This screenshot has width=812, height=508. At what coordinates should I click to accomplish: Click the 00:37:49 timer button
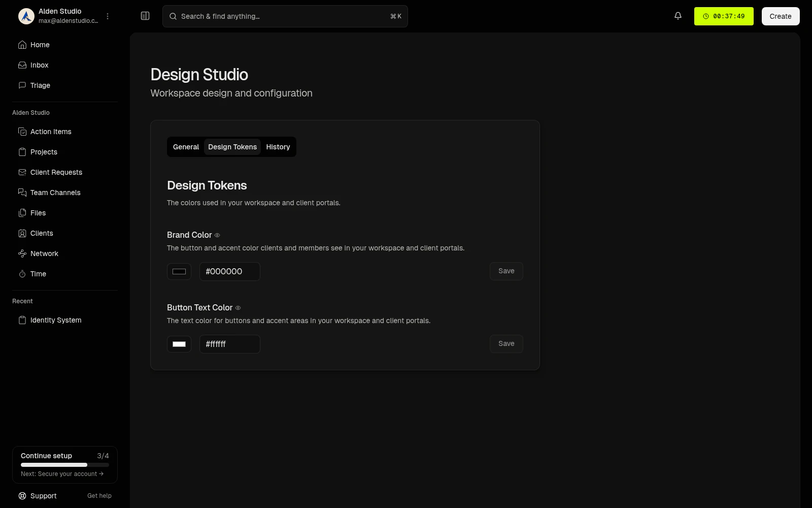click(724, 16)
